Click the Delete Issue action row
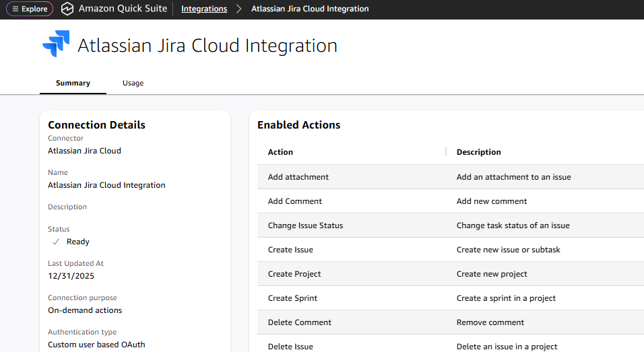644x352 pixels. click(290, 346)
